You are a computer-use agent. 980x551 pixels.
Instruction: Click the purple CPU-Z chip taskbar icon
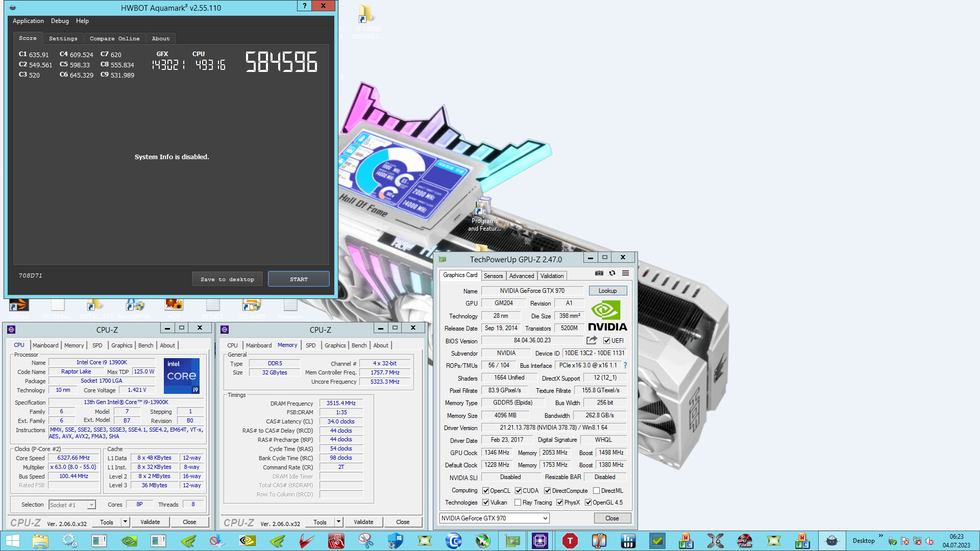(540, 541)
